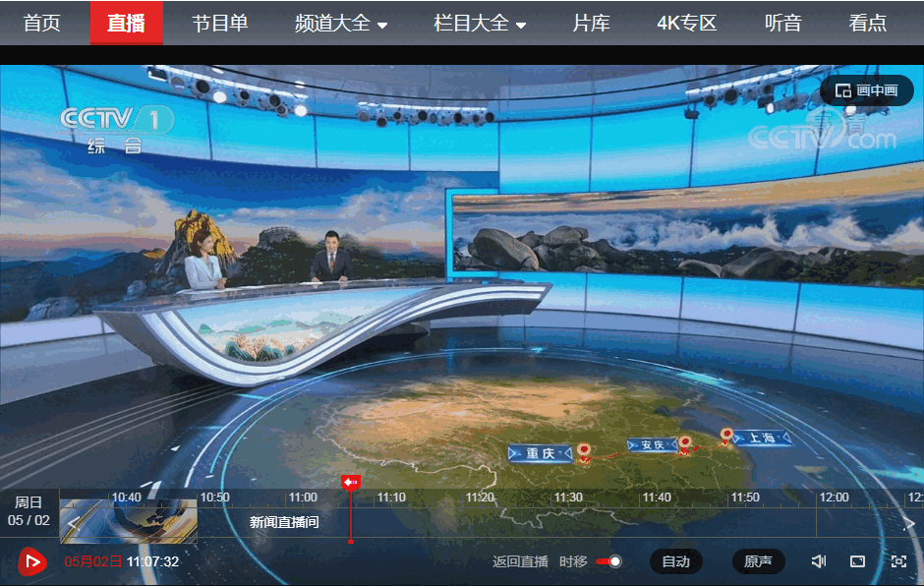
Task: Click the red play button
Action: (32, 561)
